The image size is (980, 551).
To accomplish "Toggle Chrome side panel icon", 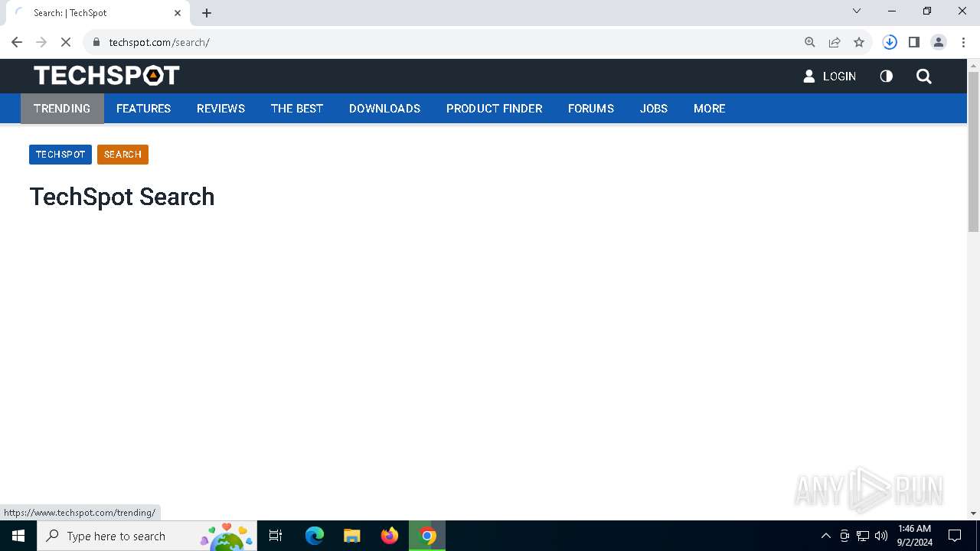I will [x=914, y=42].
